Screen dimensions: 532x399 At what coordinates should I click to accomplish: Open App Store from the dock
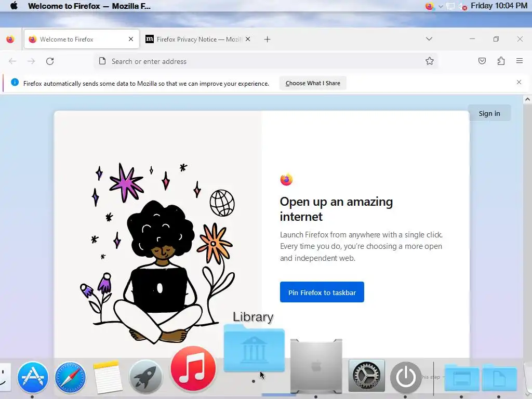[33, 377]
